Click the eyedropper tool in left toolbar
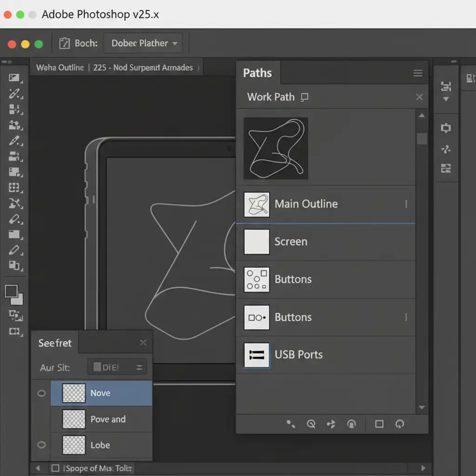The image size is (476, 476). click(15, 94)
